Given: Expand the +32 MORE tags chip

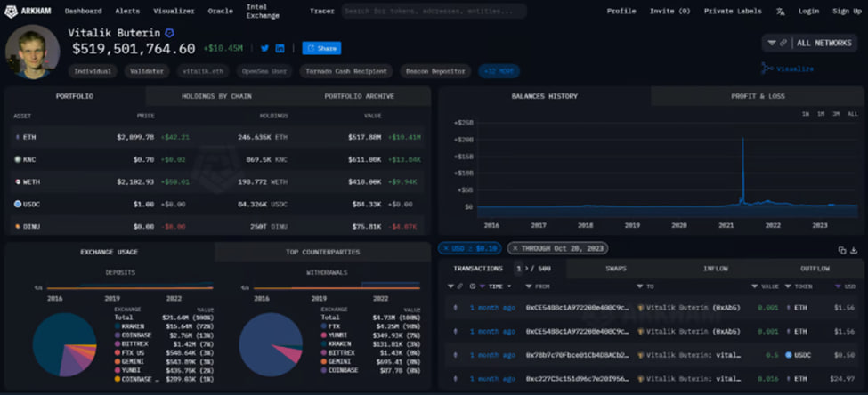Looking at the screenshot, I should [x=499, y=71].
